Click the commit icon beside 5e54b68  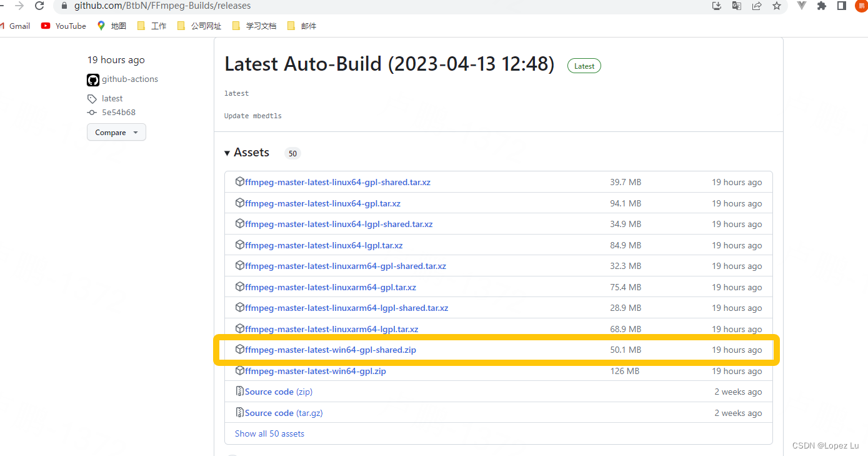(92, 113)
